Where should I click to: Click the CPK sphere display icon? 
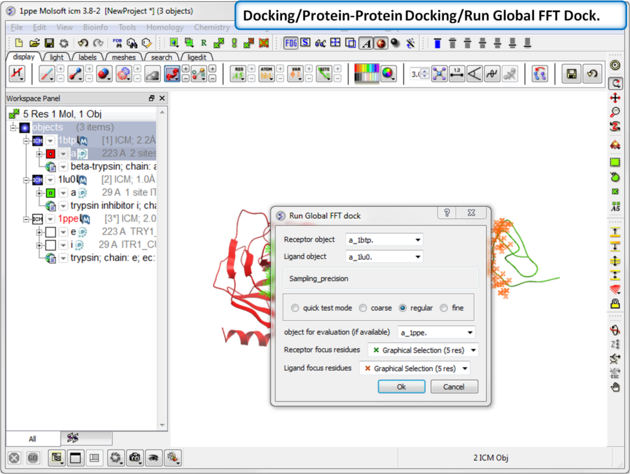point(104,74)
